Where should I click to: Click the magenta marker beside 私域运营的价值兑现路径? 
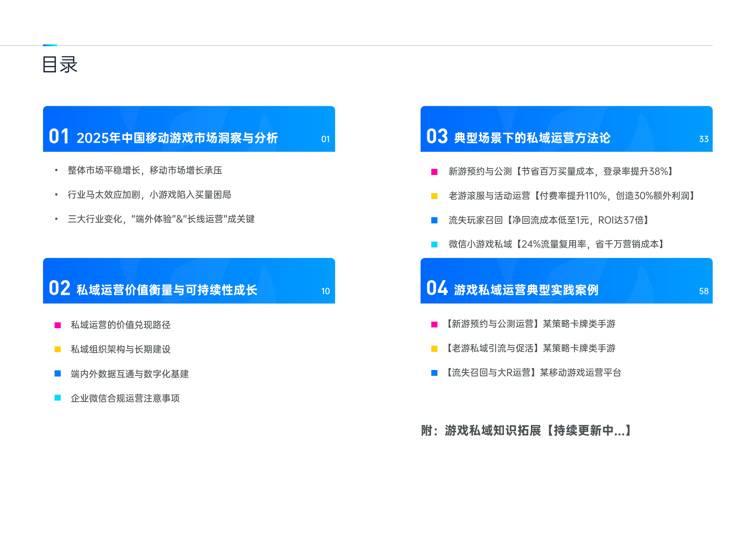point(57,326)
